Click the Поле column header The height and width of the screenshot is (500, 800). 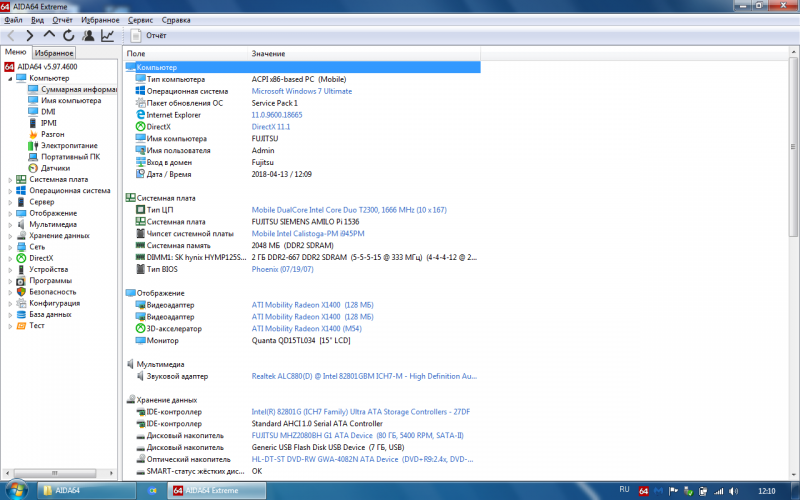coord(186,54)
